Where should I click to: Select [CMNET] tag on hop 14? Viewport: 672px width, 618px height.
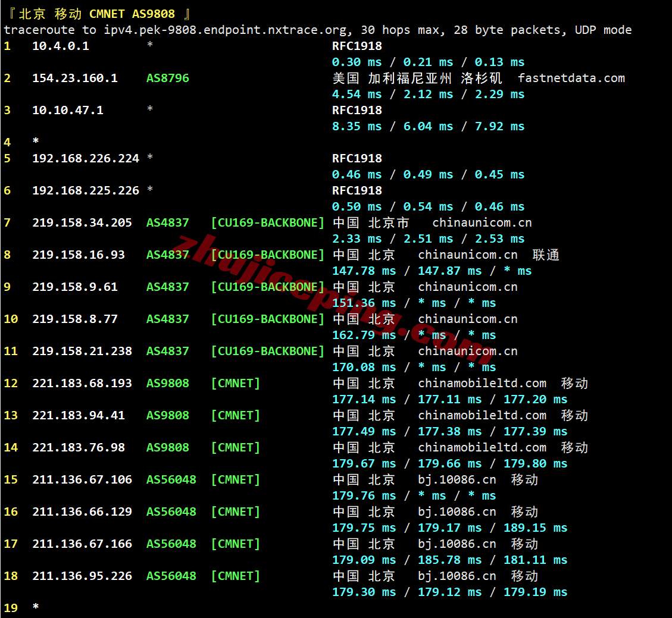pos(236,447)
